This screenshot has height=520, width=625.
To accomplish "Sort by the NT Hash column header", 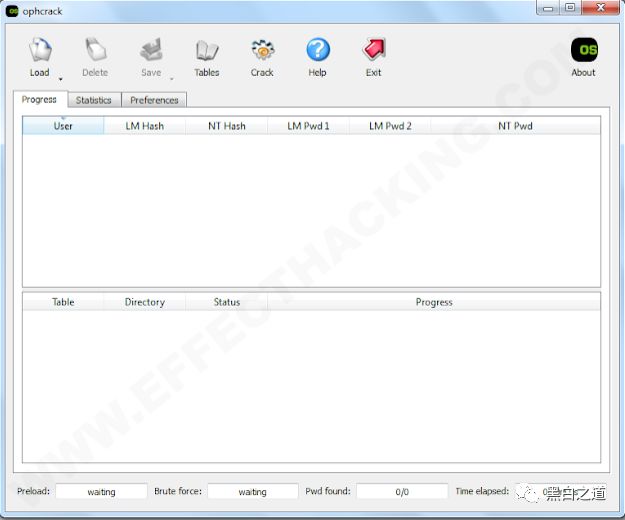I will [227, 126].
